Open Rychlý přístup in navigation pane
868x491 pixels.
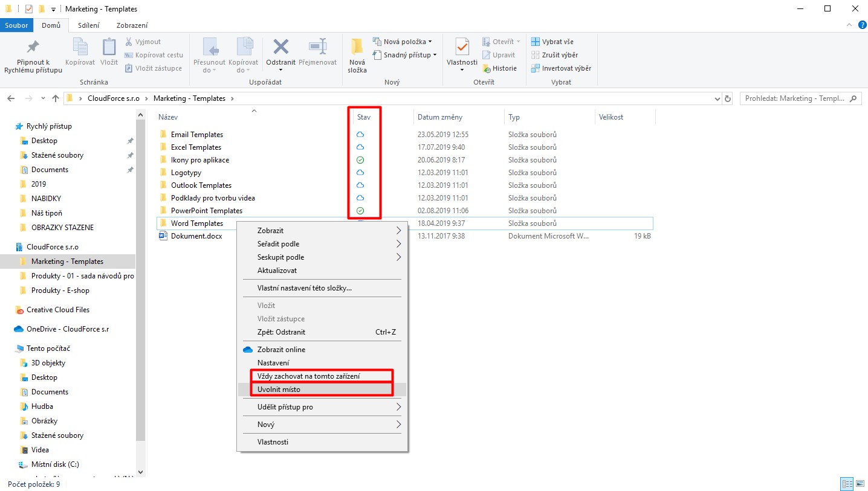[49, 126]
